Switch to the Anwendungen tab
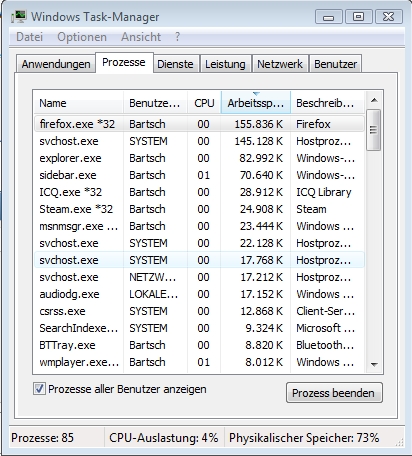This screenshot has width=412, height=456. coord(56,64)
